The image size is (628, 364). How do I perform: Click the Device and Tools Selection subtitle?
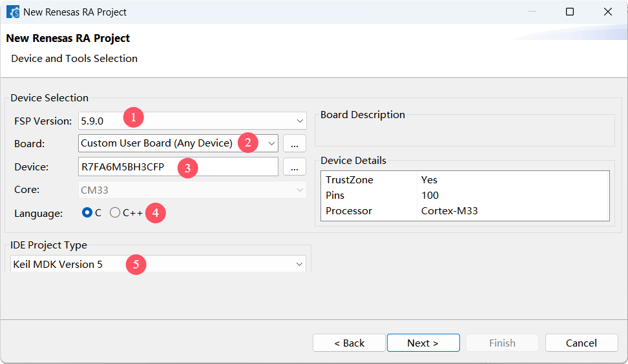coord(74,58)
